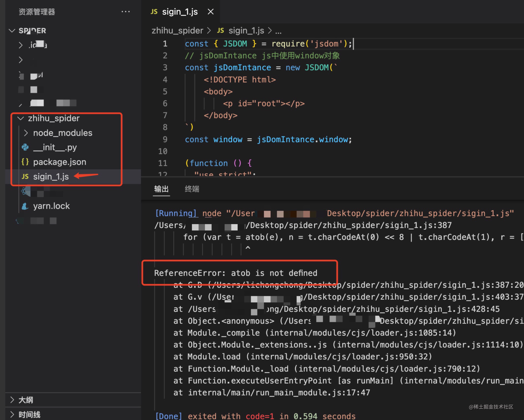Click line number 1 in the gutter
This screenshot has height=420, width=524.
(x=165, y=44)
